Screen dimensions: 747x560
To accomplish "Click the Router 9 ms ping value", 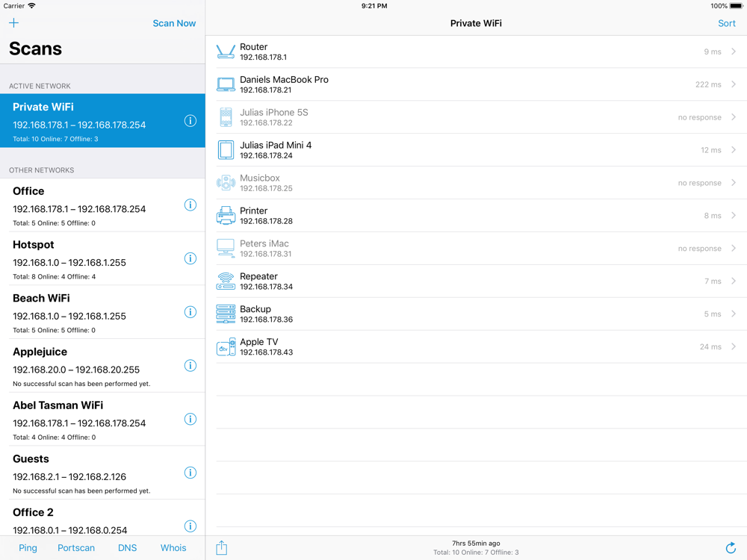I will pos(713,52).
